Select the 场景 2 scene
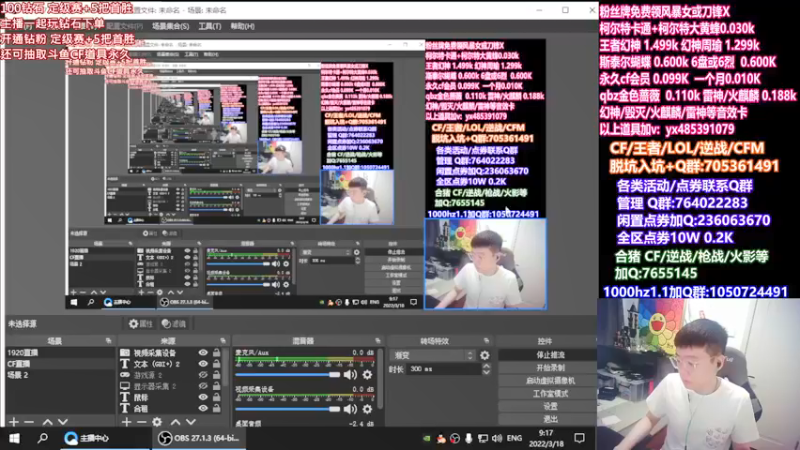Screen dimensions: 800x450 [x=60, y=375]
